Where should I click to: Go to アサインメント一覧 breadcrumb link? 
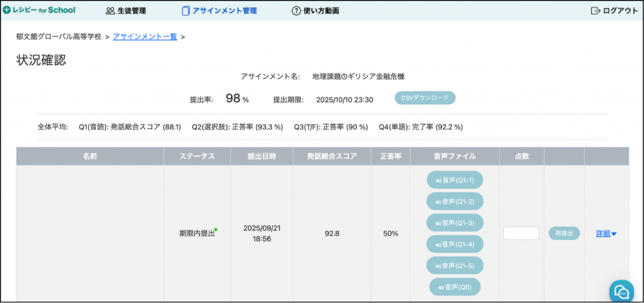145,37
